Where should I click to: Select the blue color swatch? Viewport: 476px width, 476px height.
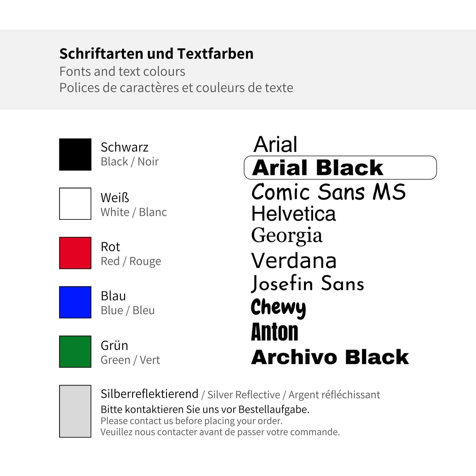(75, 302)
